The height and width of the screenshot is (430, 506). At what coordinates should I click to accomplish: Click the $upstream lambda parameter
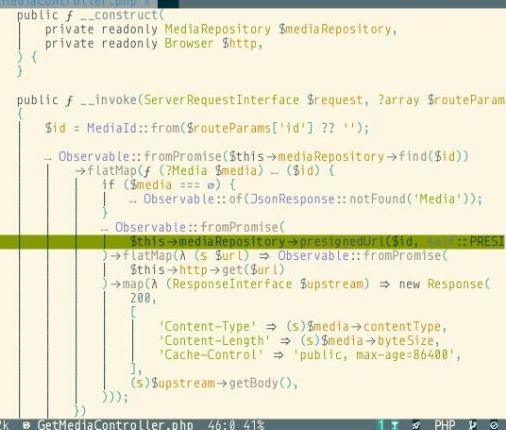[331, 284]
